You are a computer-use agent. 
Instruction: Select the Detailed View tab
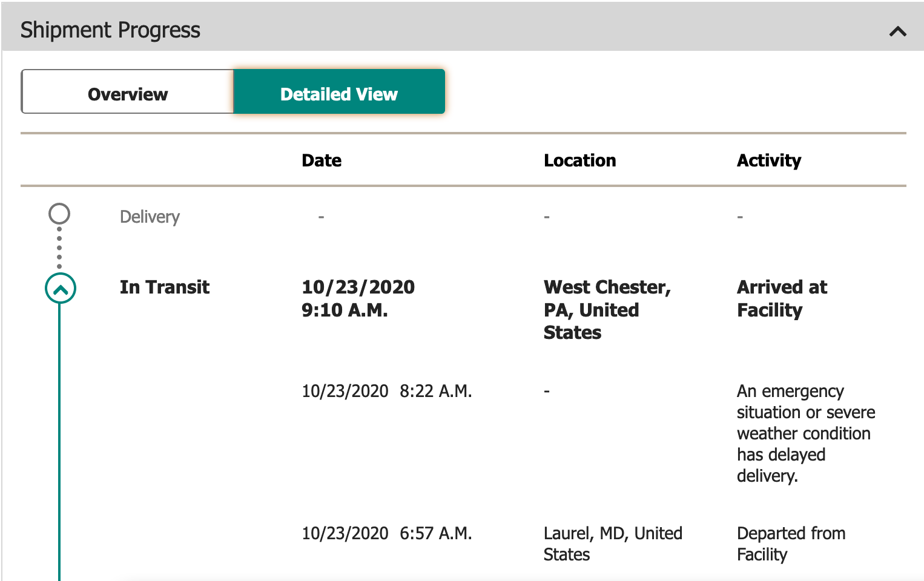pos(339,94)
